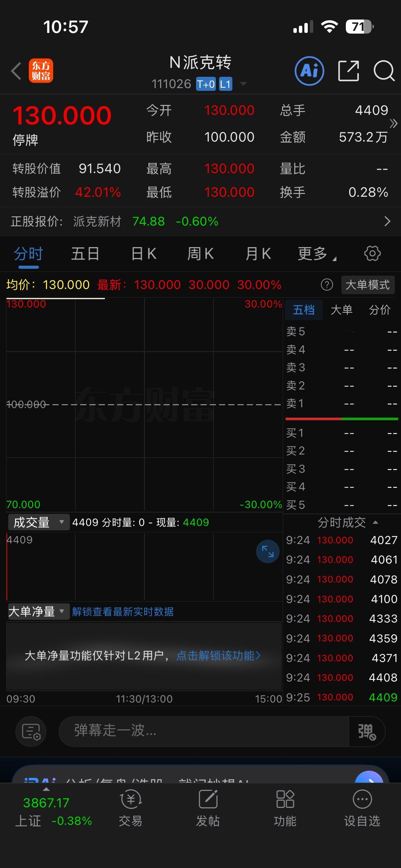Tap the 卖5 order book row

342,331
